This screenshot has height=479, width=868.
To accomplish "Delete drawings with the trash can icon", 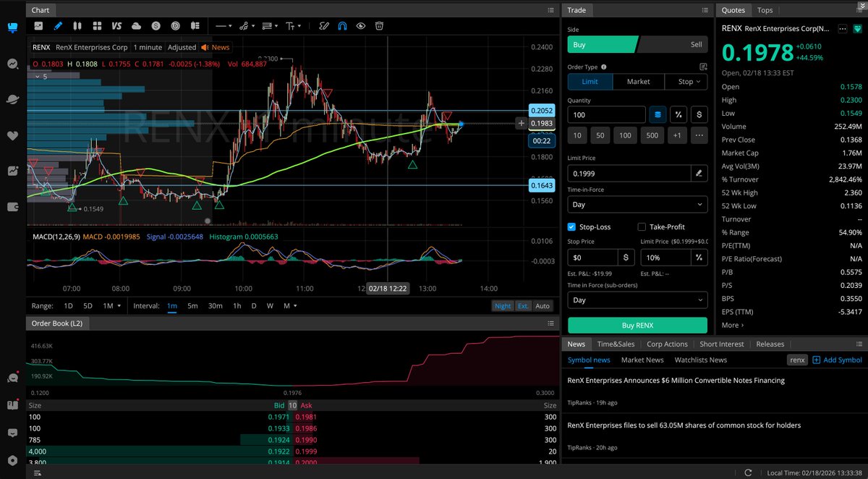I will tap(380, 26).
